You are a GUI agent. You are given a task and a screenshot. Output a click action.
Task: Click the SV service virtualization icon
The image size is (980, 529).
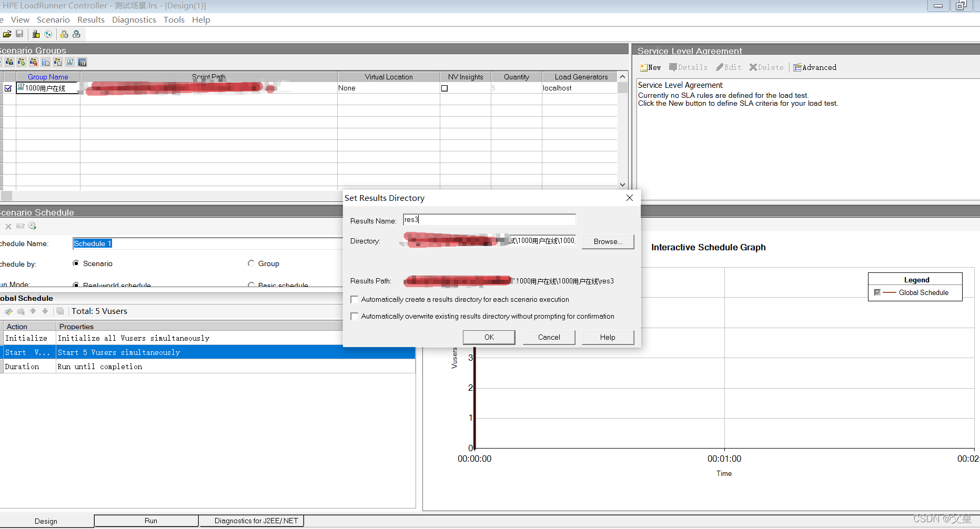[83, 62]
